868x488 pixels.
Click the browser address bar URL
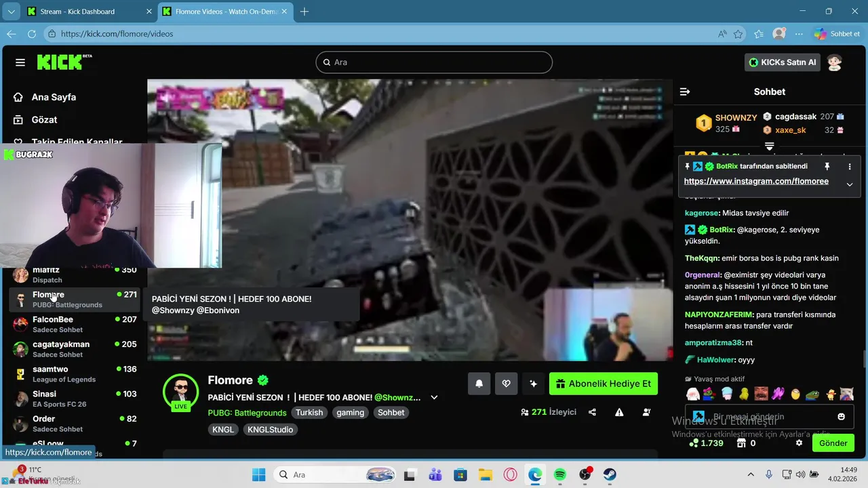click(117, 34)
